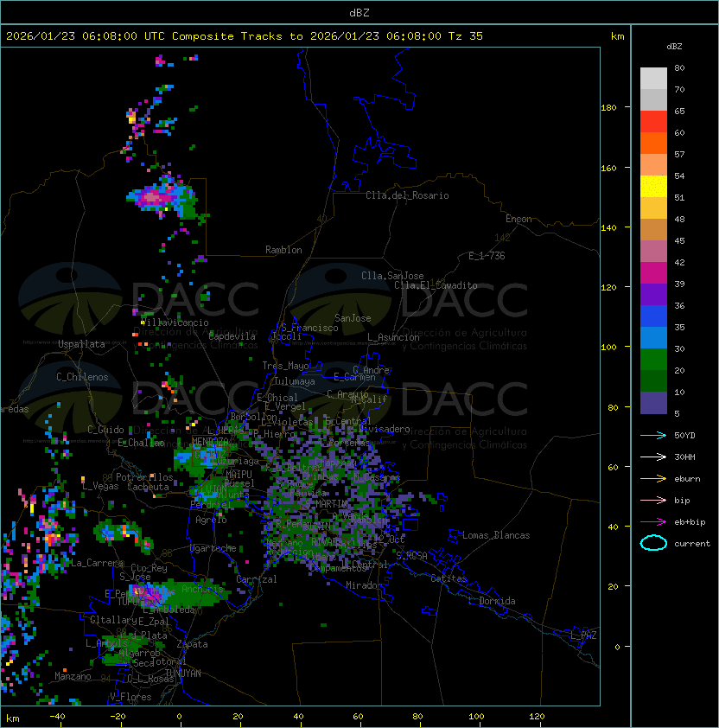Click the Encon map label
The image size is (719, 728).
519,219
